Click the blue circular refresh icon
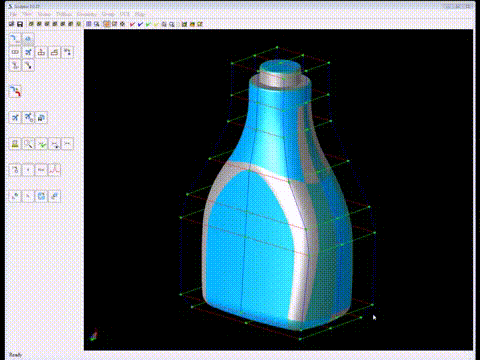The image size is (480, 360). click(x=41, y=196)
